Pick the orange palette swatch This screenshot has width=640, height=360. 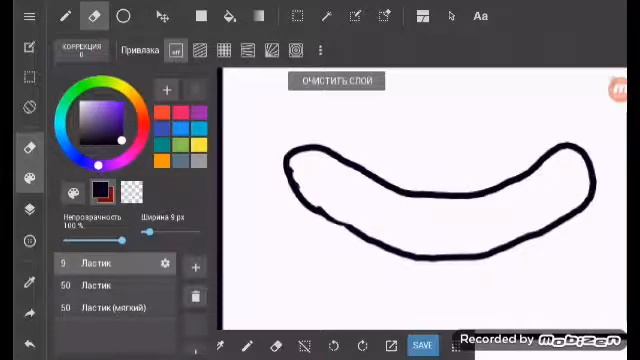coord(162,161)
